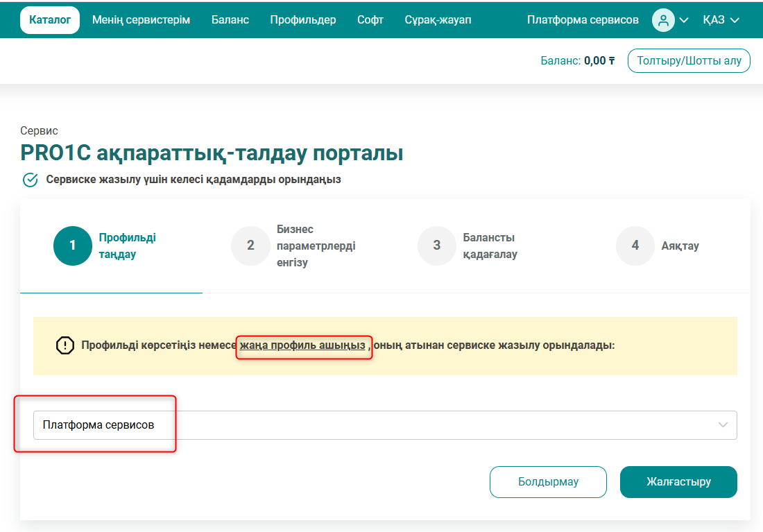Open the Баланс menu item
763x532 pixels.
click(230, 20)
